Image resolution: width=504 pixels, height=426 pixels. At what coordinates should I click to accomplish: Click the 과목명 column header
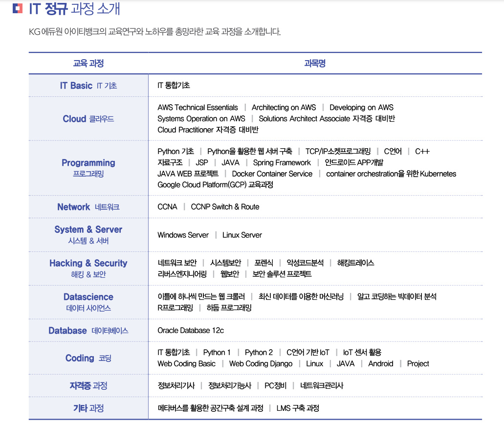315,63
